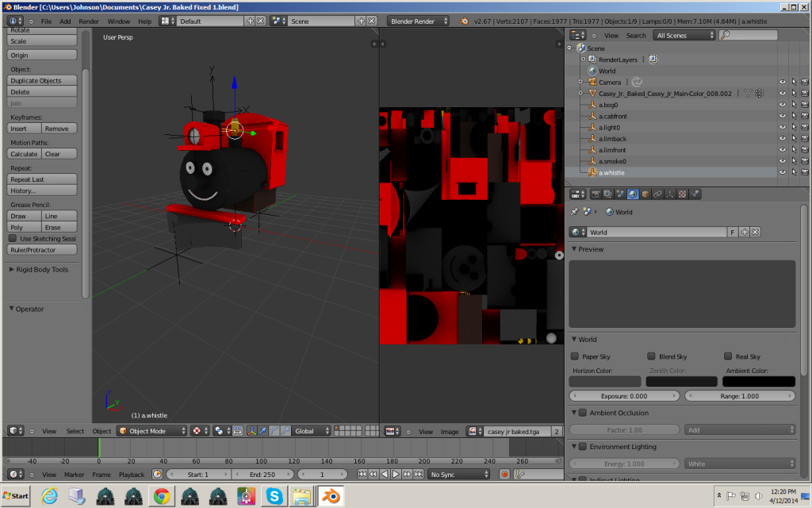Viewport: 812px width, 508px height.
Task: Play animation forward
Action: point(396,475)
